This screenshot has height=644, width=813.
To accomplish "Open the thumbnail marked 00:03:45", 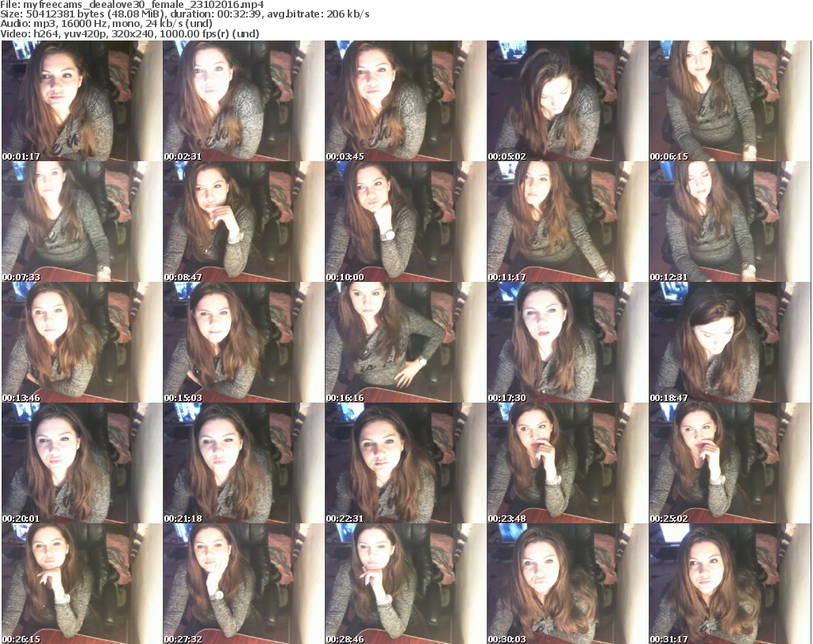I will click(x=405, y=102).
